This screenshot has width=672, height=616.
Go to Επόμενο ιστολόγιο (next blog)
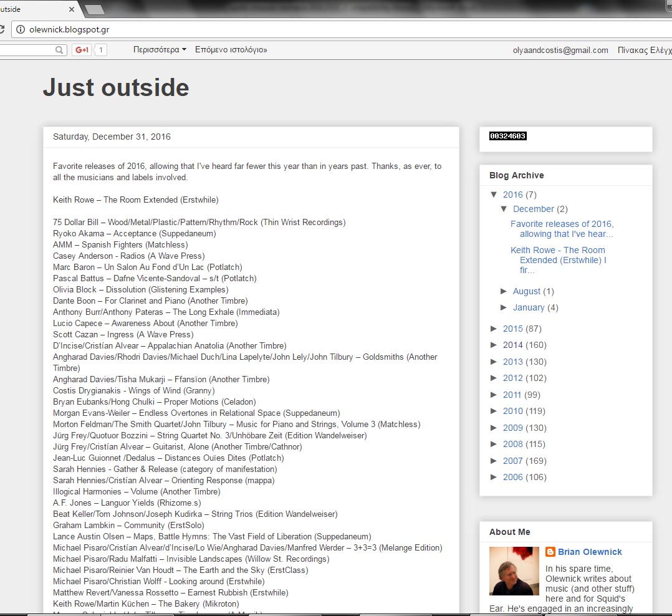point(231,50)
